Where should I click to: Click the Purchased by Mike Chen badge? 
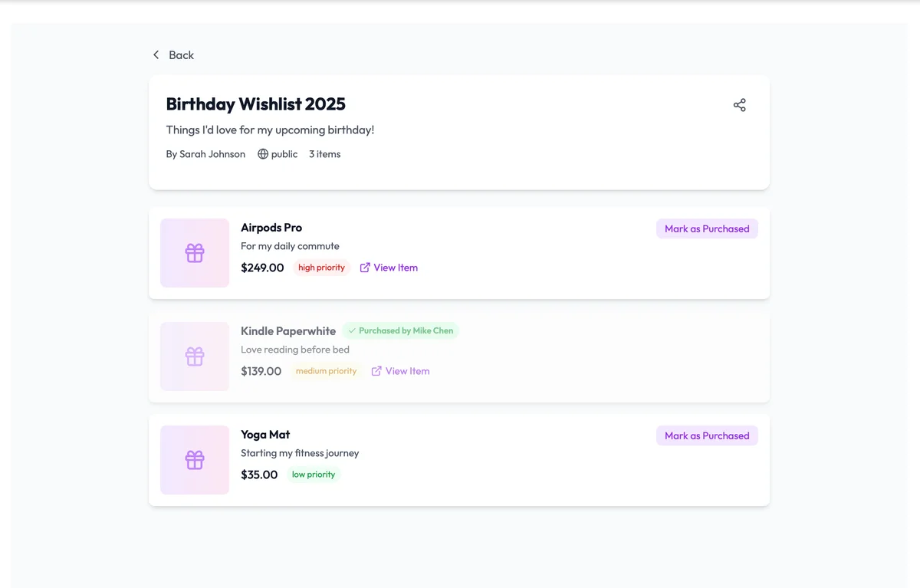click(401, 330)
